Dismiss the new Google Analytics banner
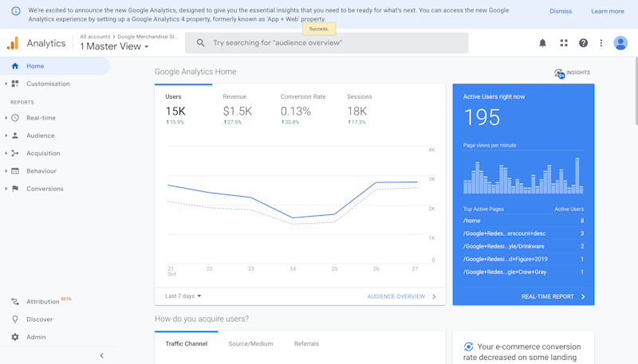Image resolution: width=638 pixels, height=364 pixels. tap(561, 11)
